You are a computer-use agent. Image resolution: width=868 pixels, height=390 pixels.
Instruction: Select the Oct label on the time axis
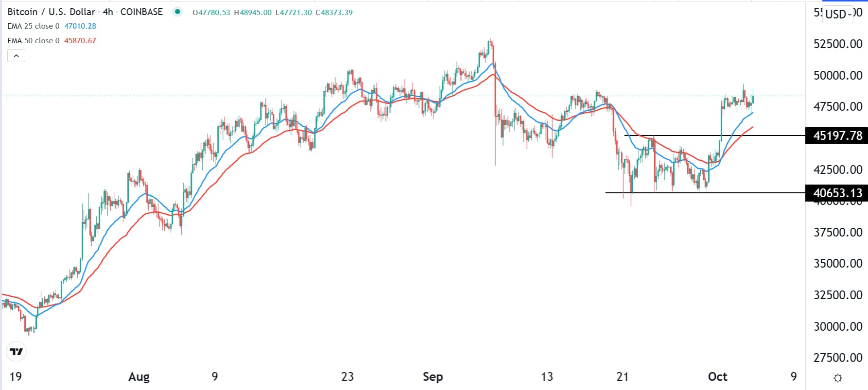(x=718, y=376)
